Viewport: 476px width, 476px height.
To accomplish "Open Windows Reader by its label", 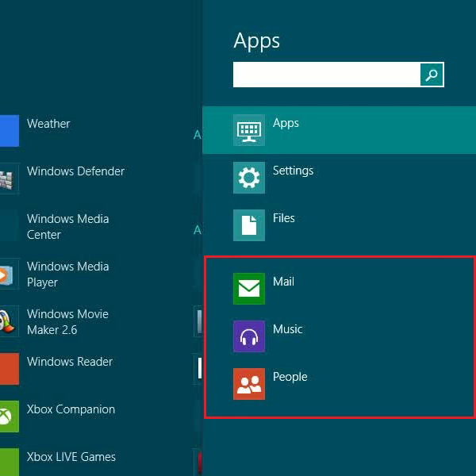I will (x=70, y=362).
